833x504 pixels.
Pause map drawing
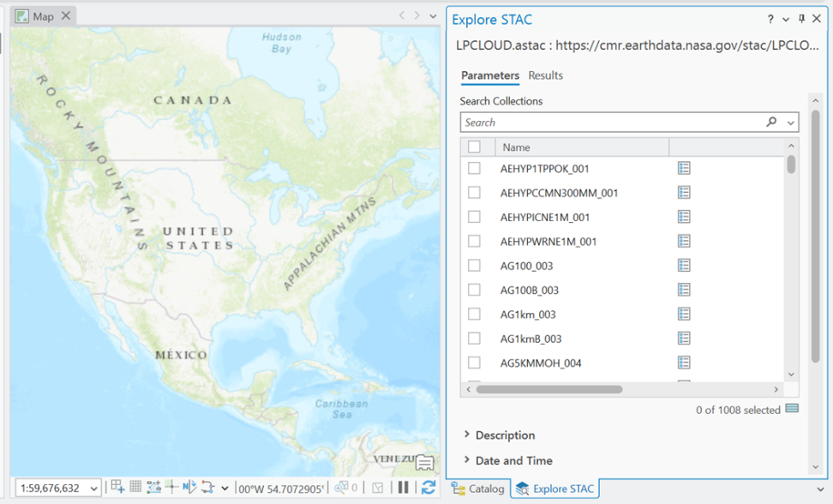404,488
